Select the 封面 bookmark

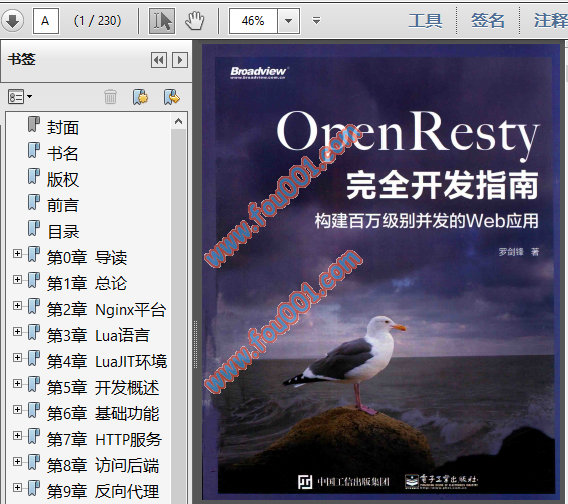tap(63, 128)
